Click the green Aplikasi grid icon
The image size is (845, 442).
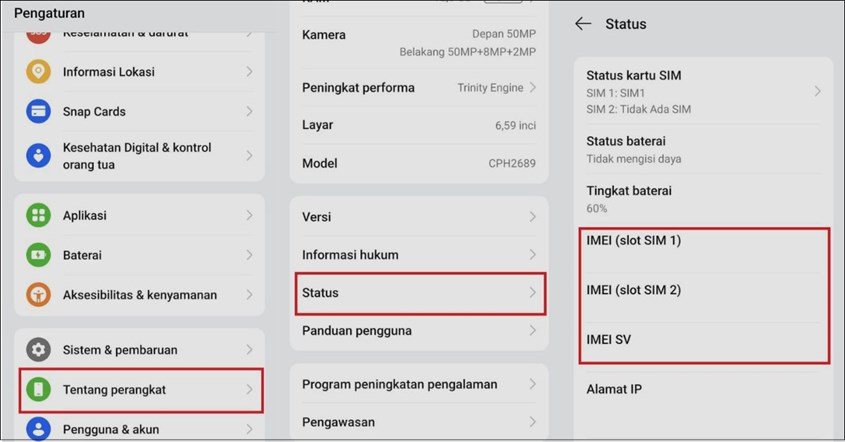tap(38, 215)
